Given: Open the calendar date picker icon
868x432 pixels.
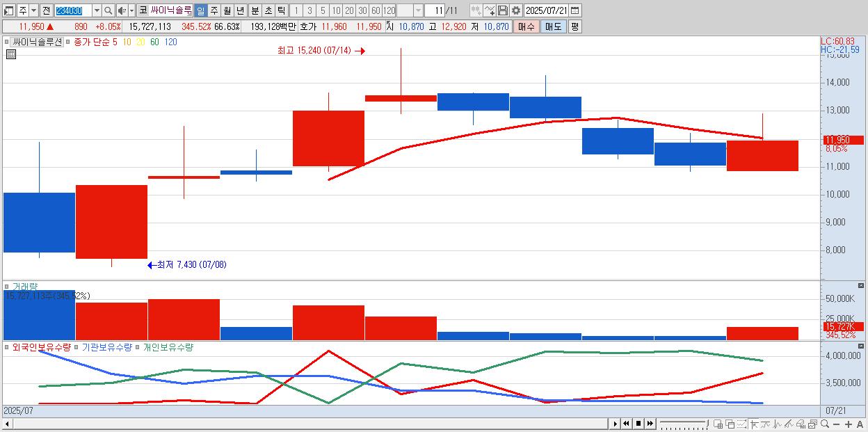Looking at the screenshot, I should [574, 10].
